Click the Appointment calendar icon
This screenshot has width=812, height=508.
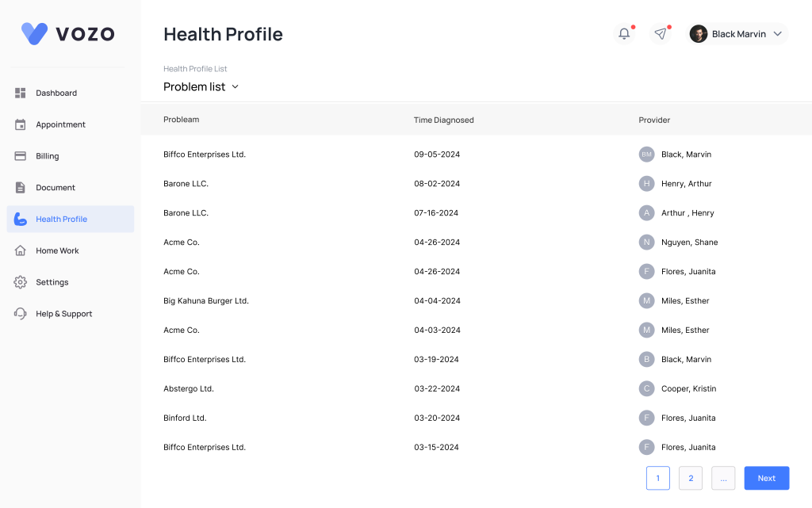click(21, 124)
